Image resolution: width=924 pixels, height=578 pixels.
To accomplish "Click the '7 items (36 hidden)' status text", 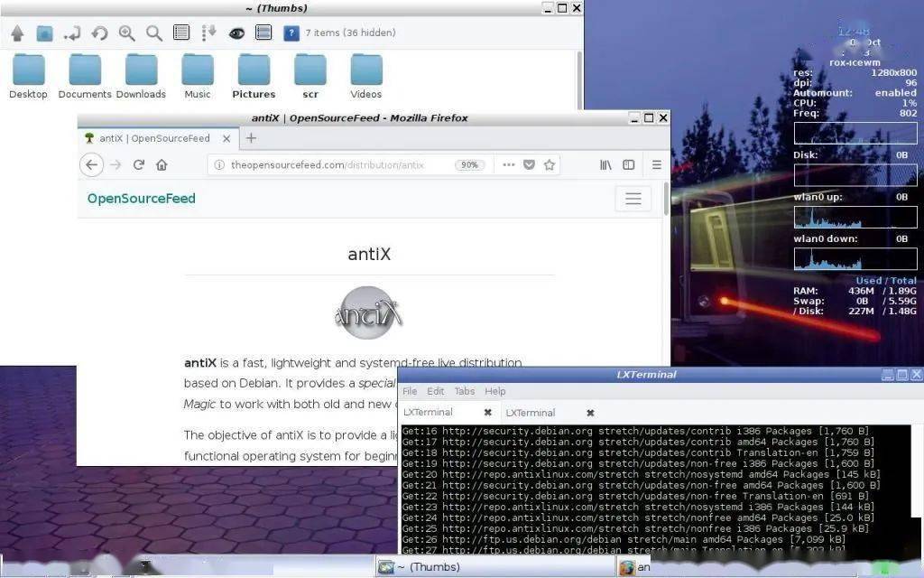I will coord(350,33).
